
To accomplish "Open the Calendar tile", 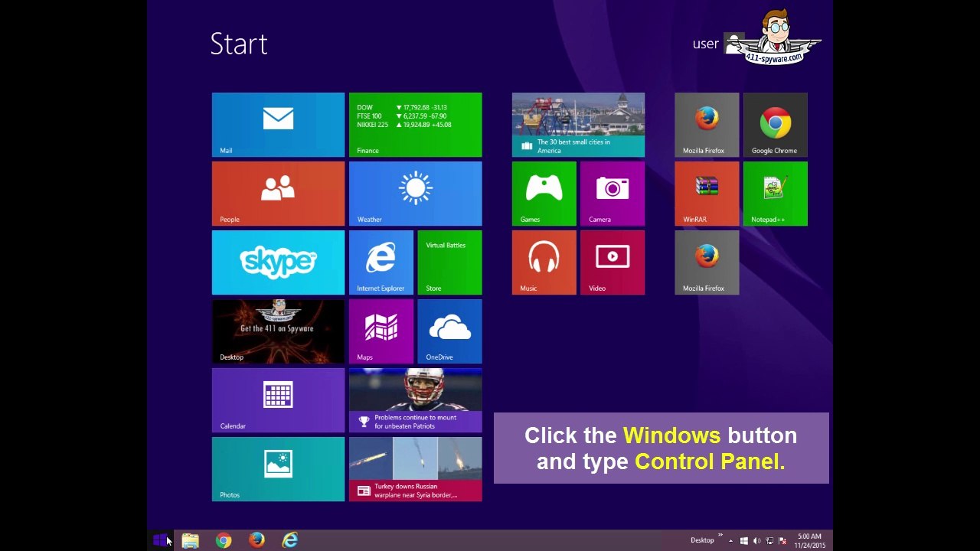I will [x=278, y=400].
